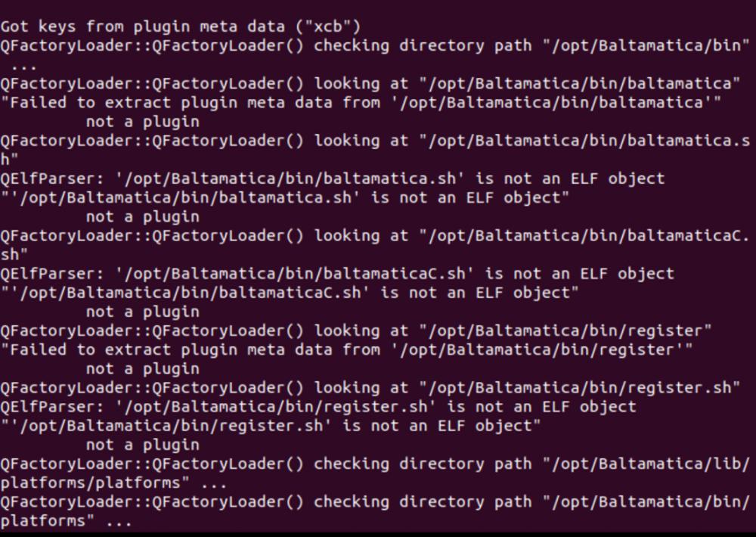Click the line checking directory path "/opt/Baltamatica/bin"

tap(374, 45)
